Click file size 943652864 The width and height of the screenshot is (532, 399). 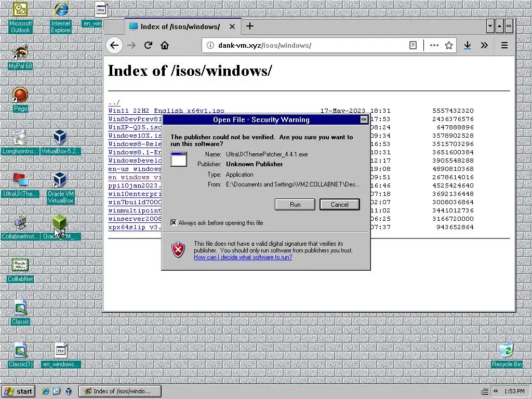[x=455, y=227]
